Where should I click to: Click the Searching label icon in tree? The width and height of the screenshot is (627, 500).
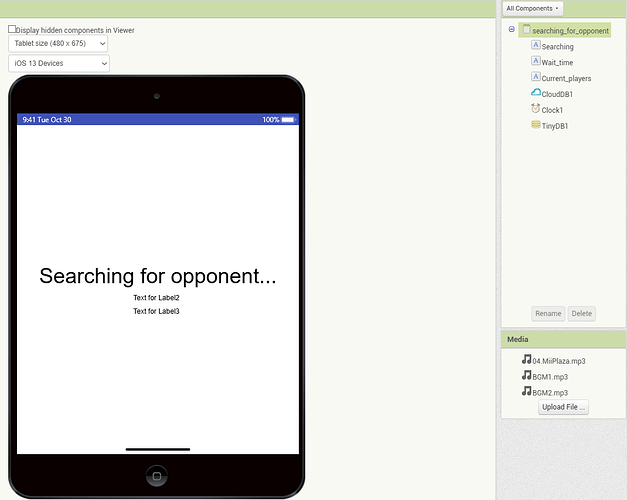coord(535,46)
